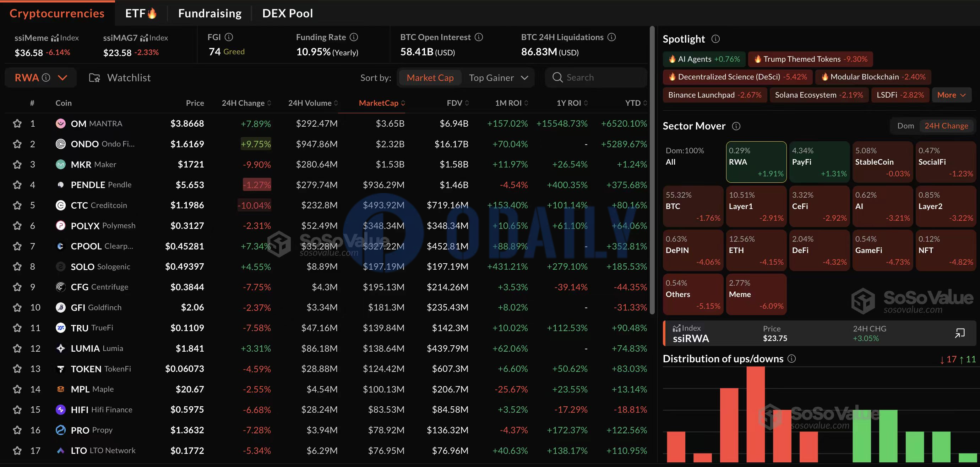The height and width of the screenshot is (467, 980).
Task: Open the RWA sector dropdown
Action: [41, 78]
